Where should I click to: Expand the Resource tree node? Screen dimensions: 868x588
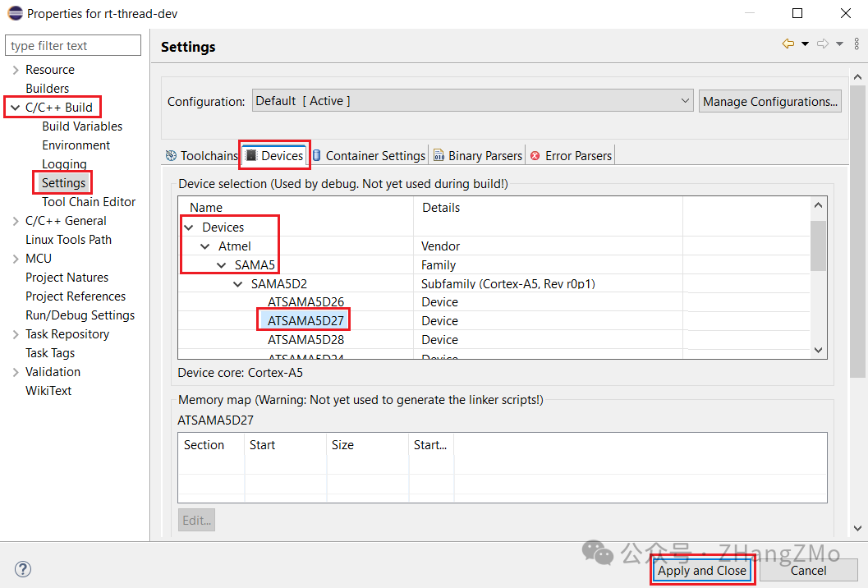pyautogui.click(x=16, y=70)
